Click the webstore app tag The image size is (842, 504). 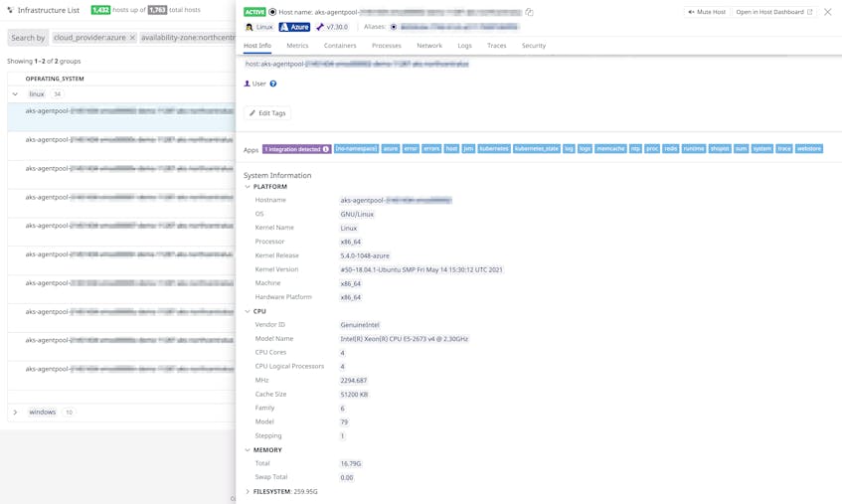[809, 149]
